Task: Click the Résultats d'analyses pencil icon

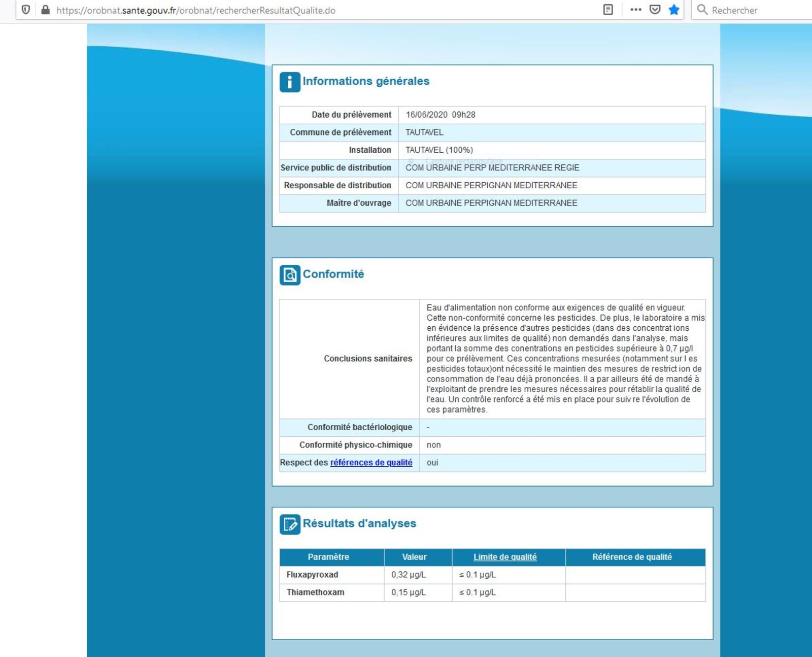Action: [x=290, y=524]
